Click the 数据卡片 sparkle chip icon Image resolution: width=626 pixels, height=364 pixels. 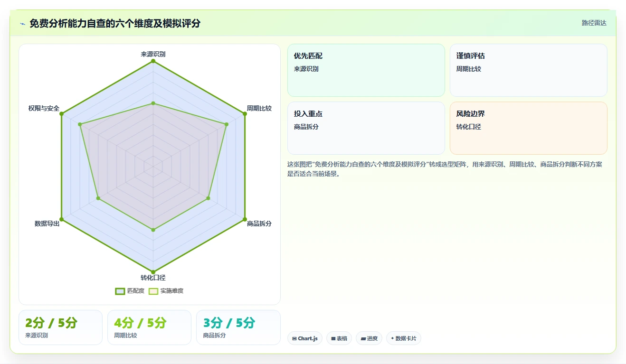click(392, 338)
